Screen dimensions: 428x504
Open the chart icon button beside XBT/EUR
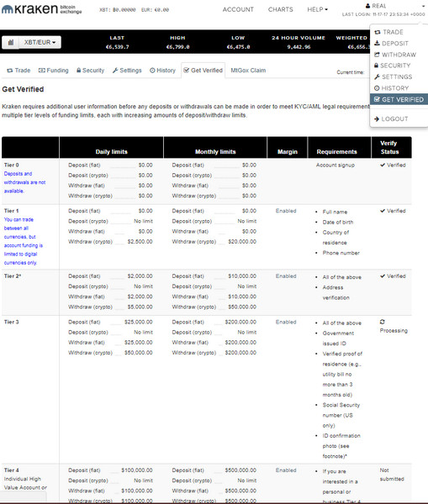(11, 43)
